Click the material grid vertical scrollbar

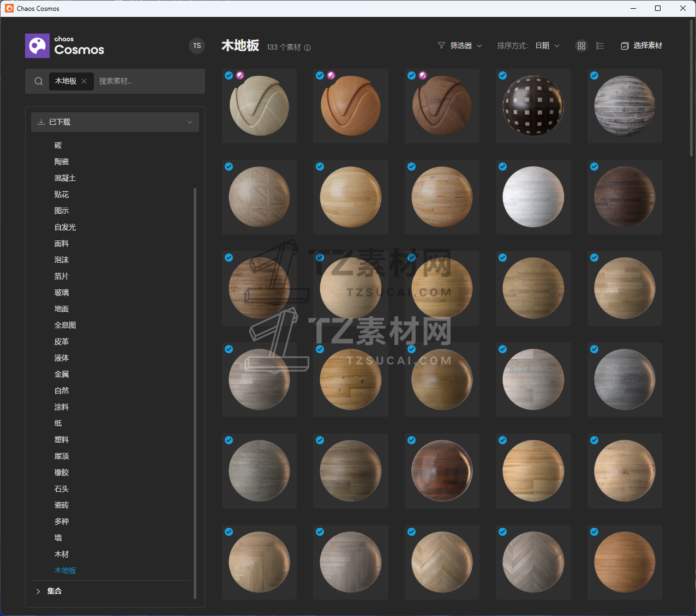[x=692, y=88]
